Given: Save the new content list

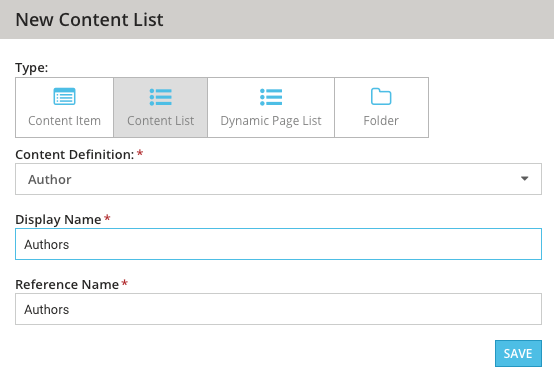Looking at the screenshot, I should [x=518, y=354].
